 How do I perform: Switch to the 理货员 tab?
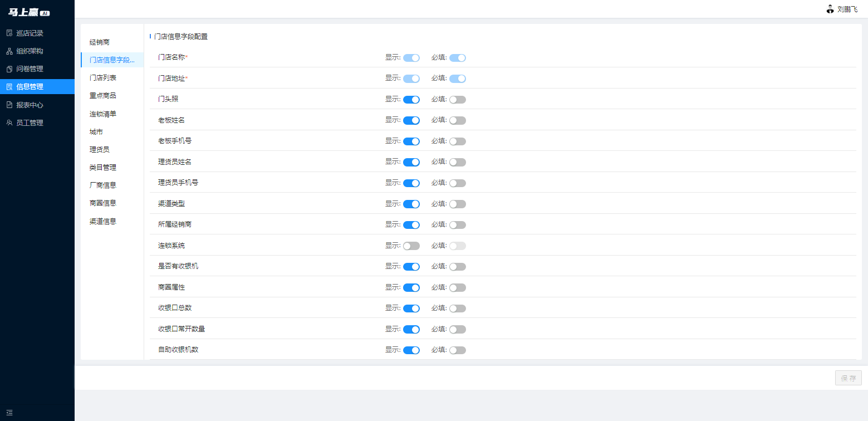112,150
